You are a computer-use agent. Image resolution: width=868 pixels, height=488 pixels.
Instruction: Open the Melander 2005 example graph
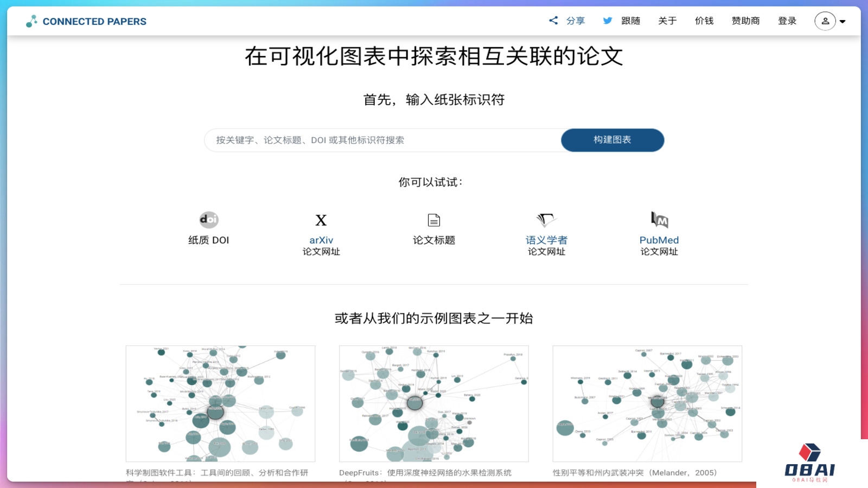coord(647,404)
